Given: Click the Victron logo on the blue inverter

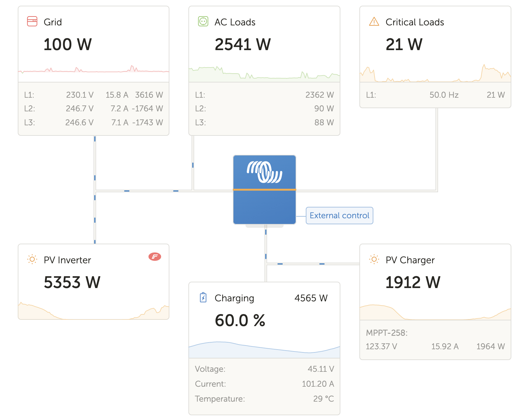Looking at the screenshot, I should [265, 172].
